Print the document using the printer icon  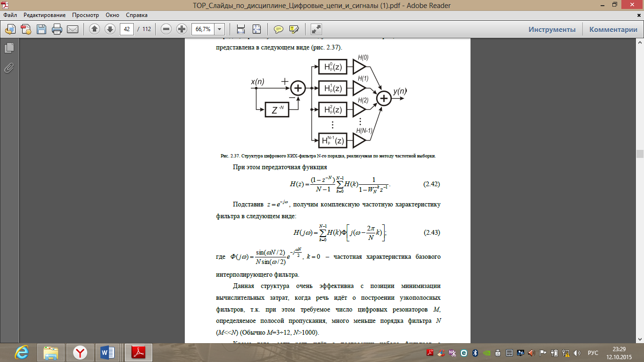tap(57, 29)
